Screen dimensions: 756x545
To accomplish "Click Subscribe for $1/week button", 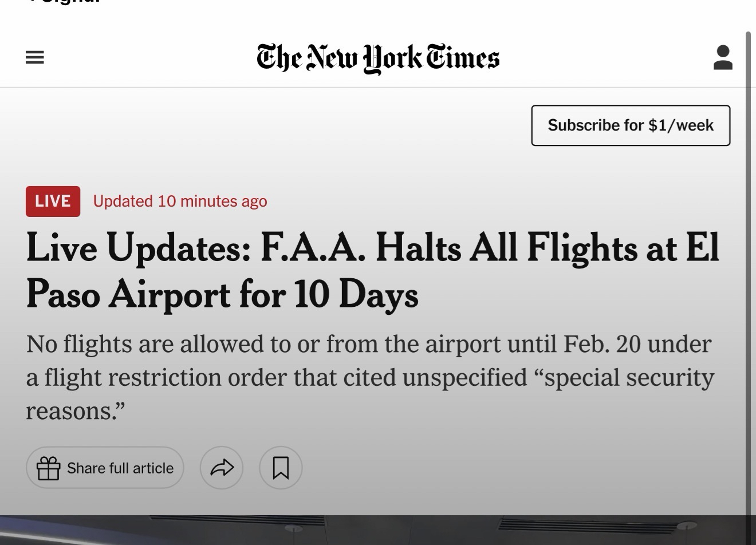I will (631, 125).
